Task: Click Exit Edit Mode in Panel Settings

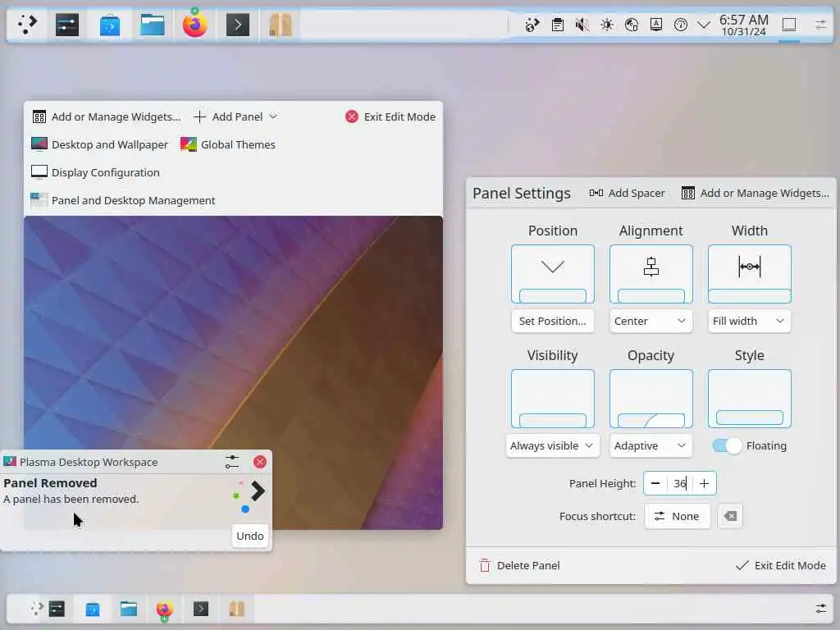Action: pyautogui.click(x=781, y=565)
